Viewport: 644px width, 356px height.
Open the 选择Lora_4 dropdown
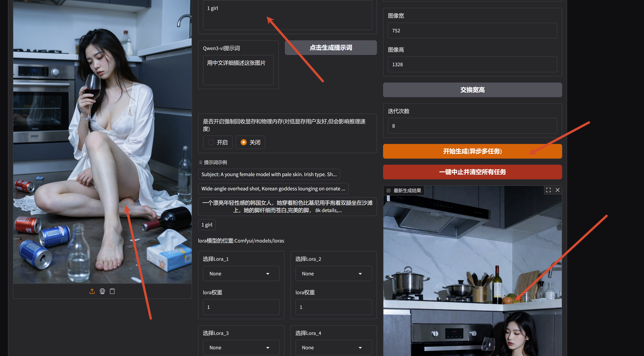coord(333,347)
